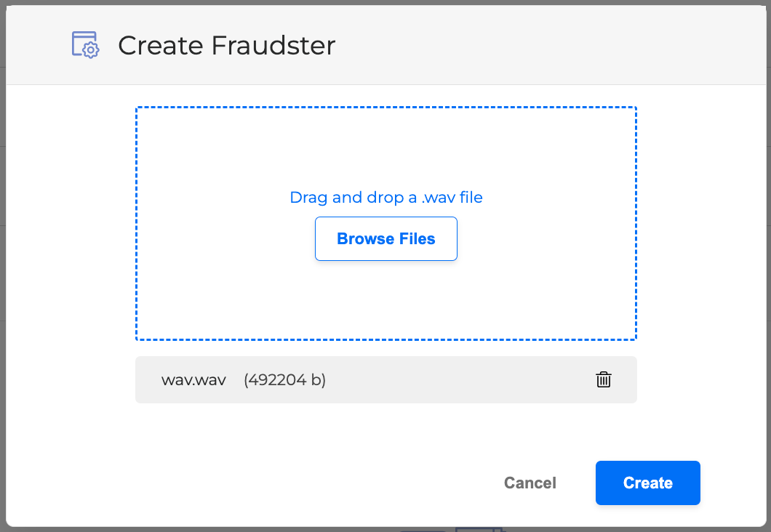Click the blank header bar right of the title
Image resolution: width=771 pixels, height=532 pixels.
pos(546,45)
